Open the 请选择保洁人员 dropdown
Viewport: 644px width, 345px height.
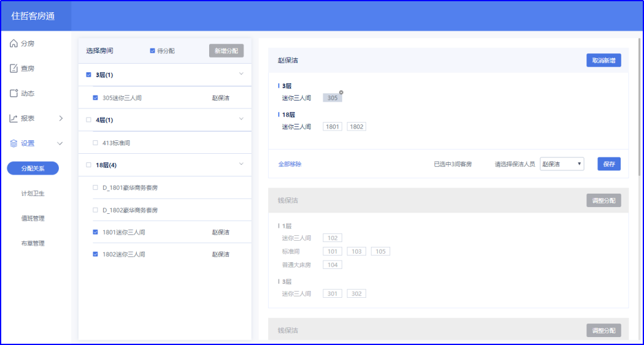point(562,164)
